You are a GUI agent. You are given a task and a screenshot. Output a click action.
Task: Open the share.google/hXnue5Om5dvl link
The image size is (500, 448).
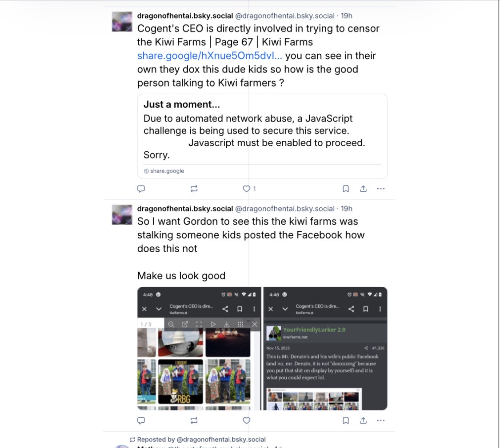[x=209, y=56]
